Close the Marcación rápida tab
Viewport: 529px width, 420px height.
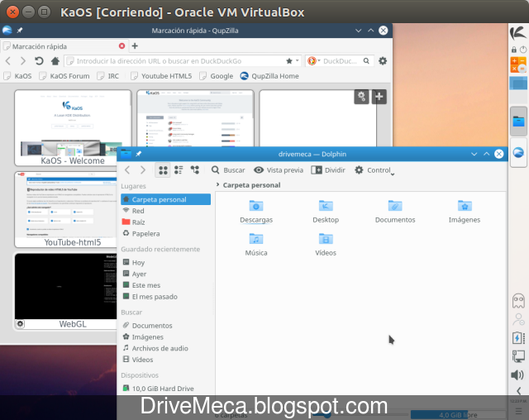tap(122, 45)
